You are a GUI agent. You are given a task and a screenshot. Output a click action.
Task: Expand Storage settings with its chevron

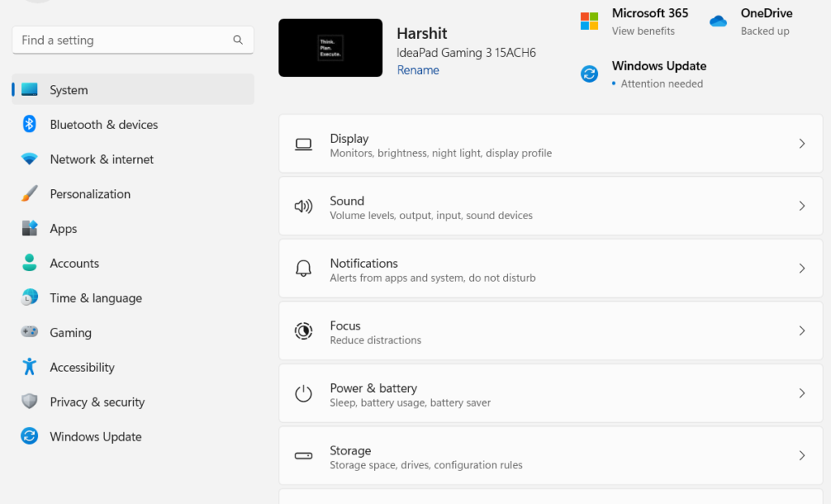802,456
